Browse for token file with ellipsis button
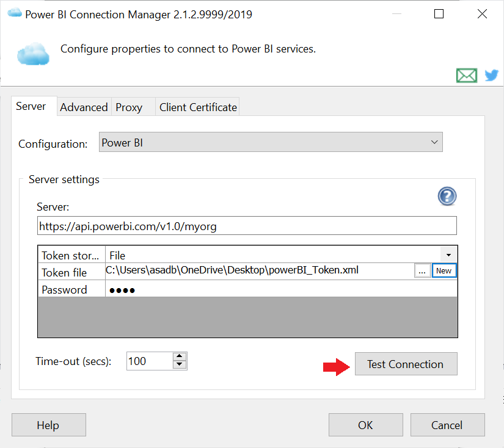The width and height of the screenshot is (504, 448). (x=422, y=271)
